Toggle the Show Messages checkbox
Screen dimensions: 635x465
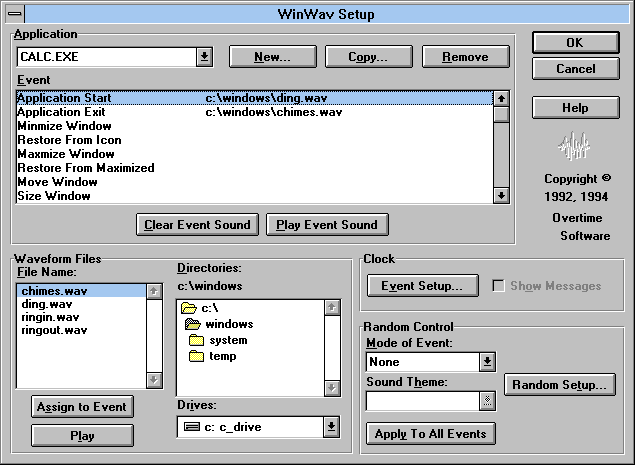499,286
